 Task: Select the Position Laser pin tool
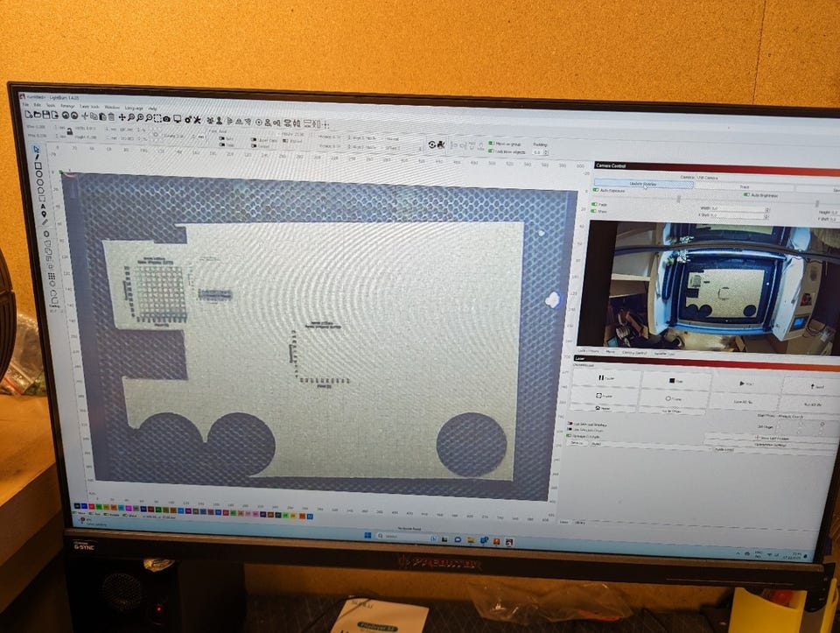click(x=44, y=215)
